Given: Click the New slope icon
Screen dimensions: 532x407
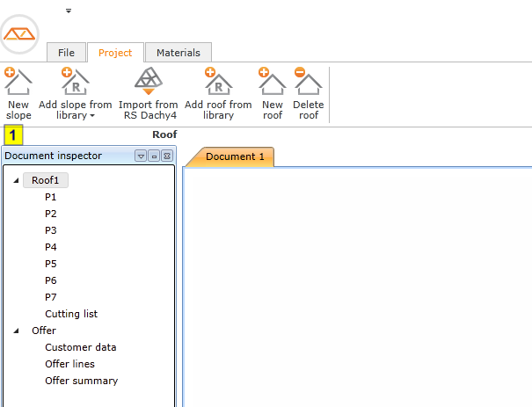Looking at the screenshot, I should click(18, 83).
